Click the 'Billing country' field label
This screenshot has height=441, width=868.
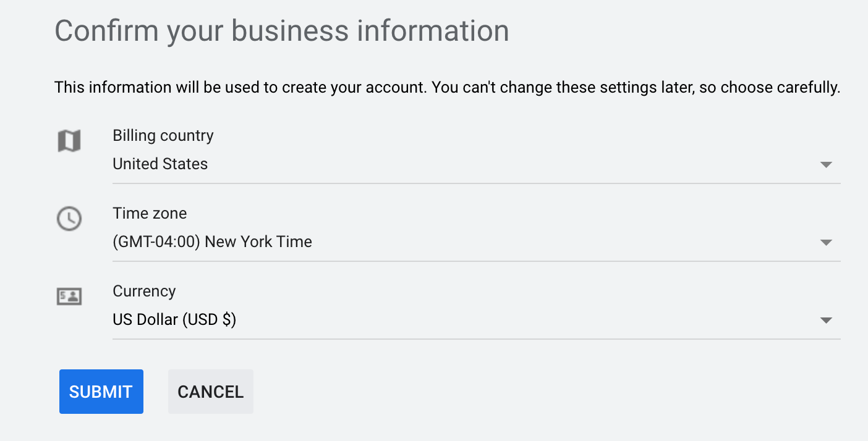pyautogui.click(x=163, y=136)
